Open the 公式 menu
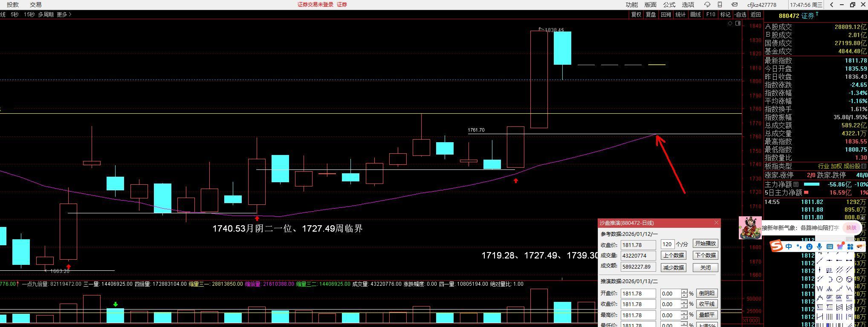The height and width of the screenshot is (327, 868). pos(669,5)
